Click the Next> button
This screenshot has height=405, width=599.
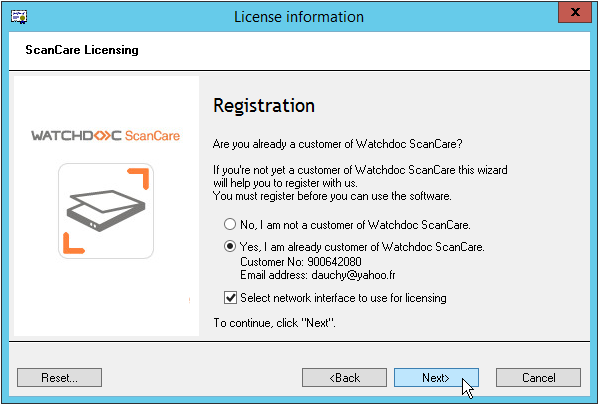[436, 377]
